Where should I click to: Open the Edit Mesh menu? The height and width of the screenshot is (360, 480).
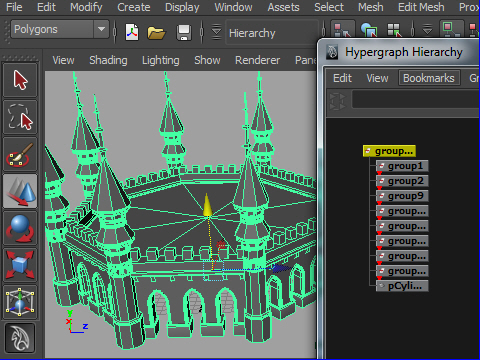[421, 7]
